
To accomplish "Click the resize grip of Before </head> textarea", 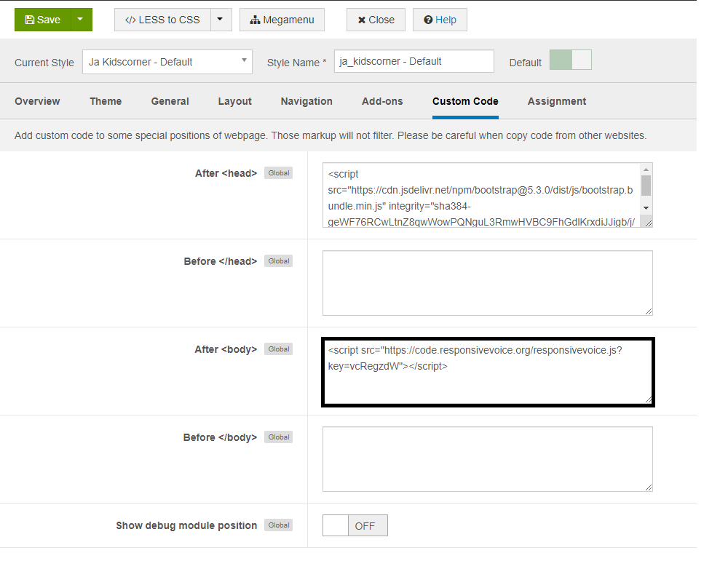I will (649, 311).
